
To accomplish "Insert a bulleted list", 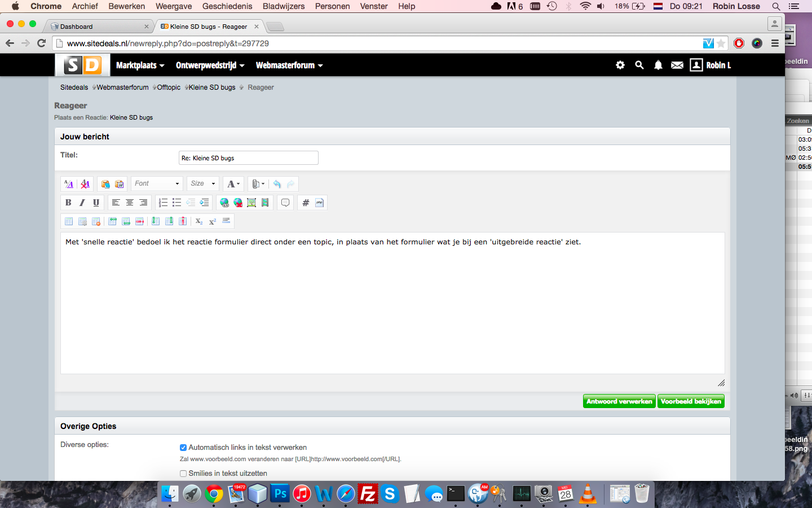I will point(176,203).
